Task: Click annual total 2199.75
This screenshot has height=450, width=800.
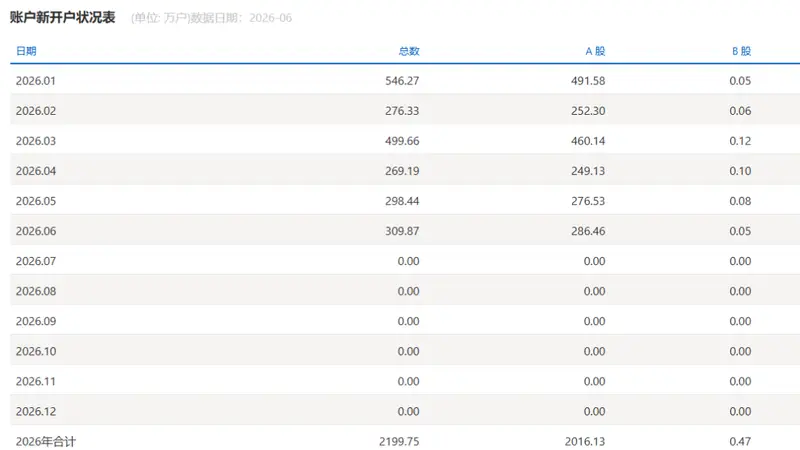Action: [399, 442]
